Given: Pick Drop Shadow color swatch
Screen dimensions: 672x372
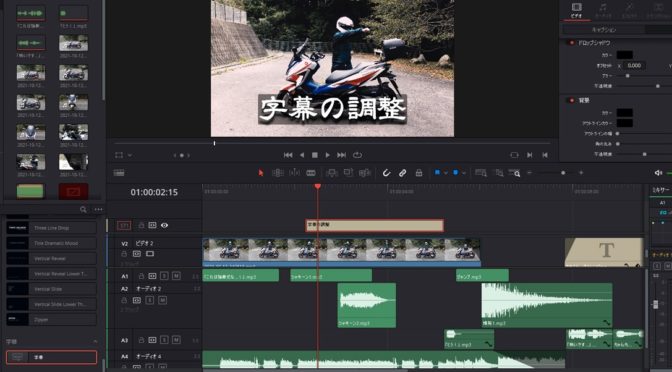Looking at the screenshot, I should point(624,55).
